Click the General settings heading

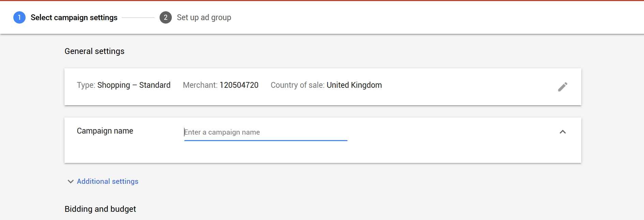pos(94,51)
